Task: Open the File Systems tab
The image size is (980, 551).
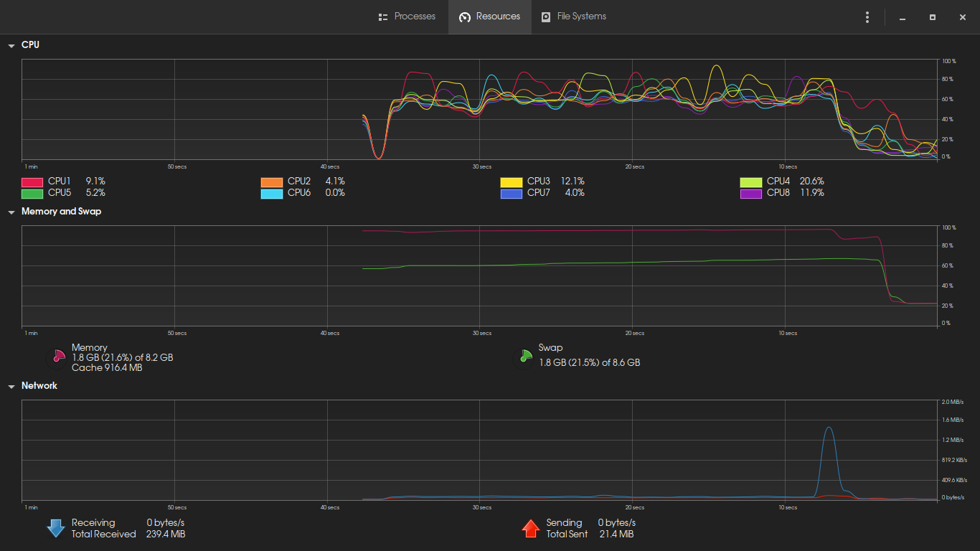Action: tap(573, 17)
